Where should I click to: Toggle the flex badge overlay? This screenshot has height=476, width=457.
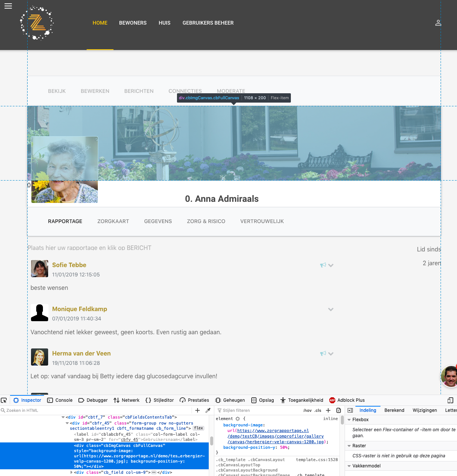pyautogui.click(x=199, y=428)
